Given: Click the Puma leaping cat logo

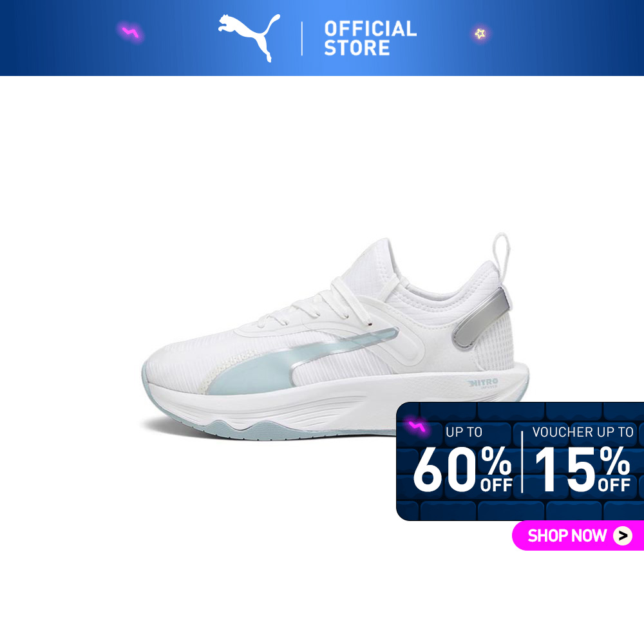Looking at the screenshot, I should coord(249,38).
